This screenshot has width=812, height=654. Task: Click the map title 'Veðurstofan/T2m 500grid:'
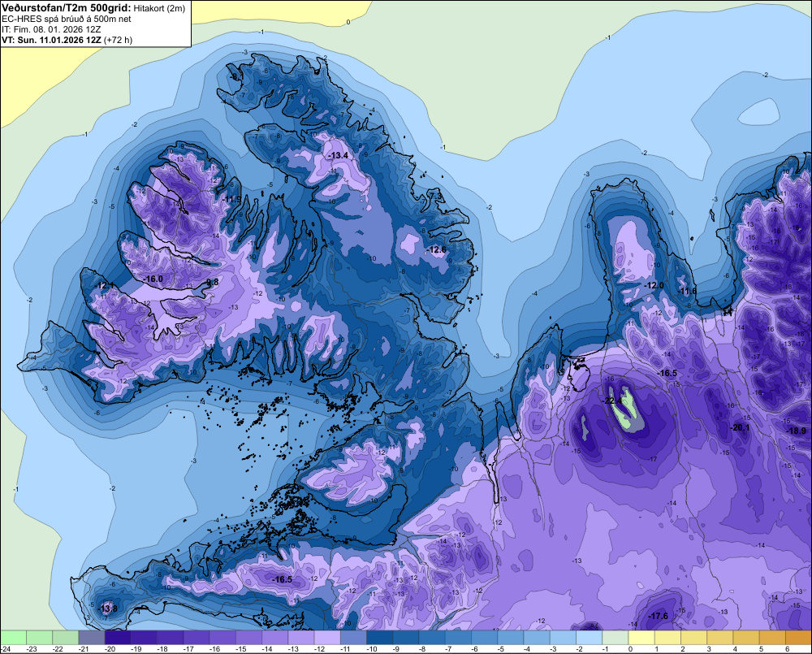point(67,7)
